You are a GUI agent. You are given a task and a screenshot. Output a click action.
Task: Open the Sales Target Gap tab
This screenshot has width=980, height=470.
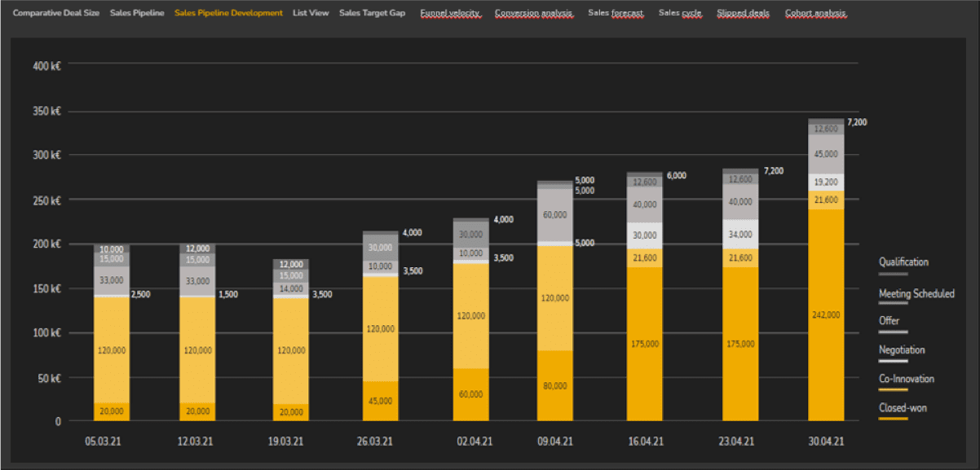(x=373, y=12)
